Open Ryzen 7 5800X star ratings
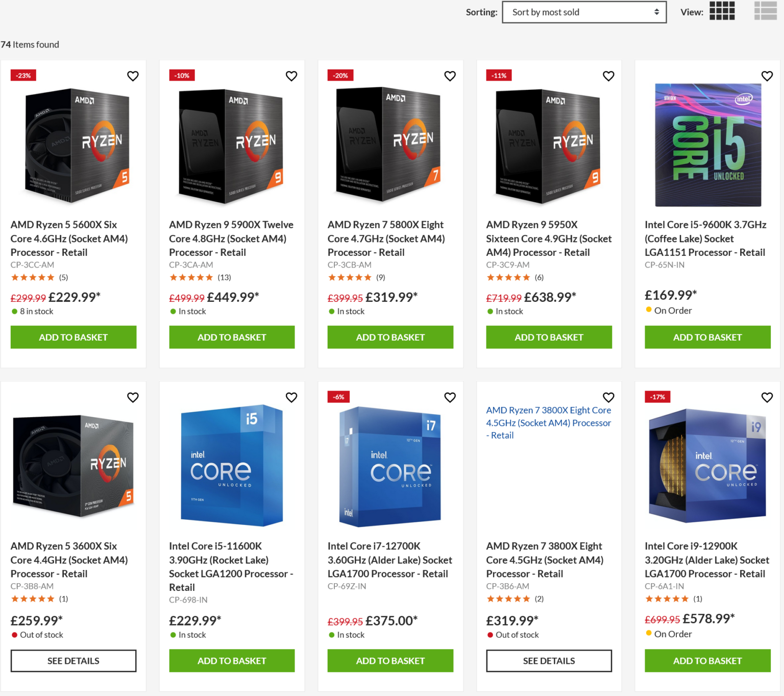This screenshot has width=784, height=696. (350, 278)
